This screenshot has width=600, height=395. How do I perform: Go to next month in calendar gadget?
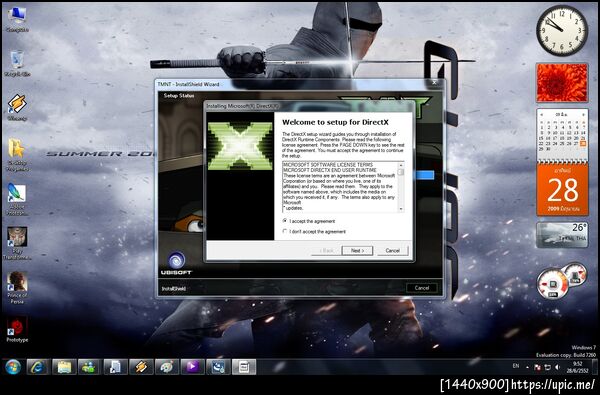584,114
